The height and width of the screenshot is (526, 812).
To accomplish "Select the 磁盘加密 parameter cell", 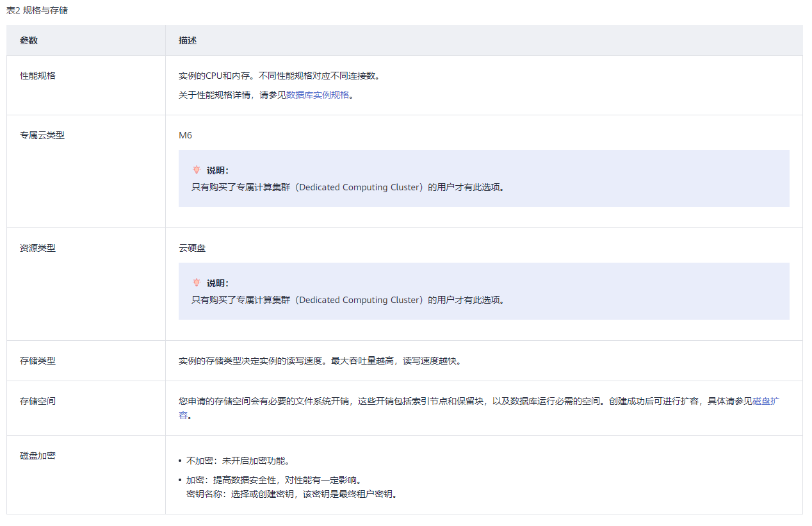I will pos(86,475).
